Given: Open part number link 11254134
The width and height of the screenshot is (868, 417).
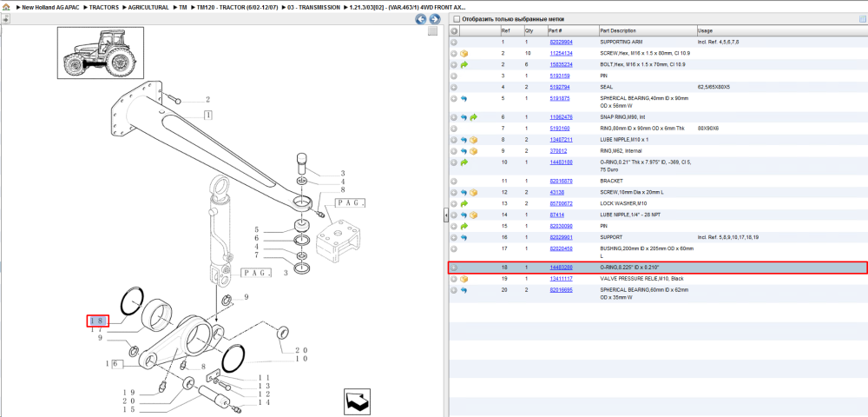Looking at the screenshot, I should tap(561, 54).
